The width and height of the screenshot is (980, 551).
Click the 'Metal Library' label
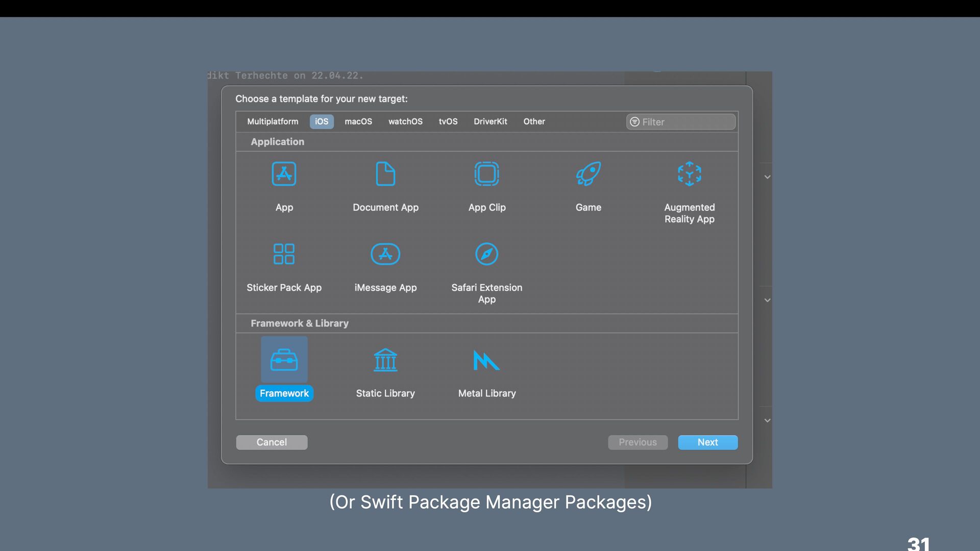tap(487, 393)
